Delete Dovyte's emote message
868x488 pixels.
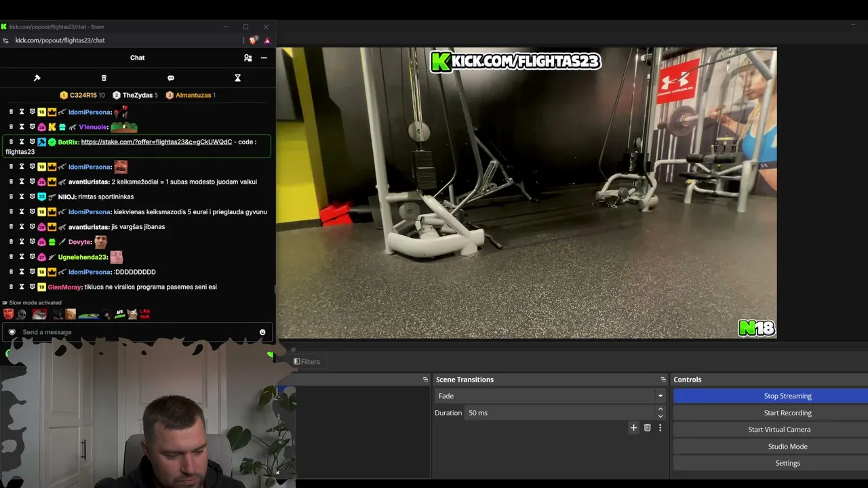11,242
